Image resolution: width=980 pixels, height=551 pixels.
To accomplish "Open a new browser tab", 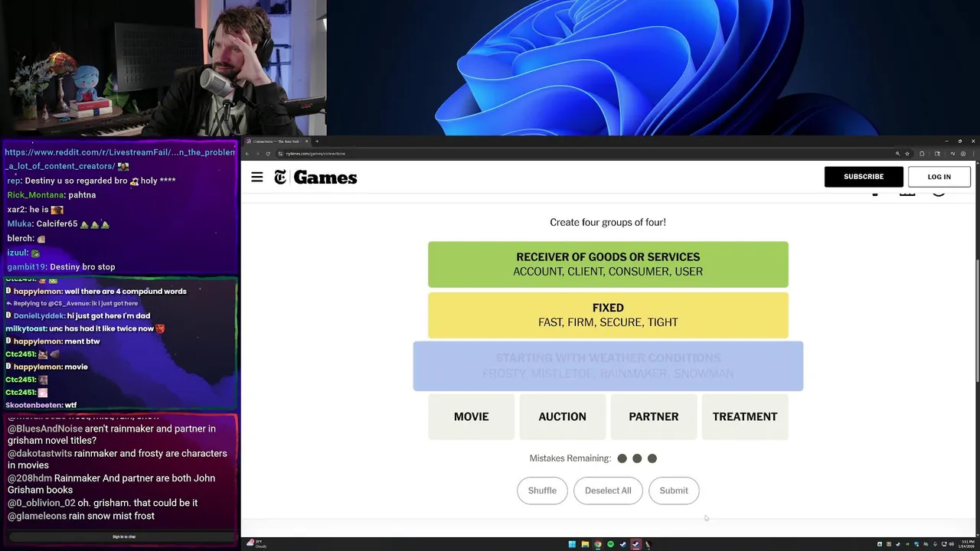I will (x=317, y=141).
